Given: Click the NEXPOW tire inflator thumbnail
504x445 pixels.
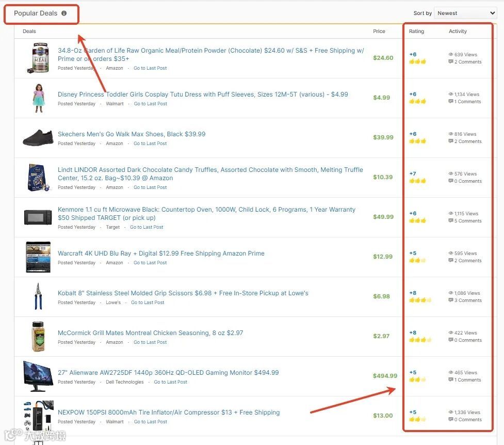Looking at the screenshot, I should point(38,416).
